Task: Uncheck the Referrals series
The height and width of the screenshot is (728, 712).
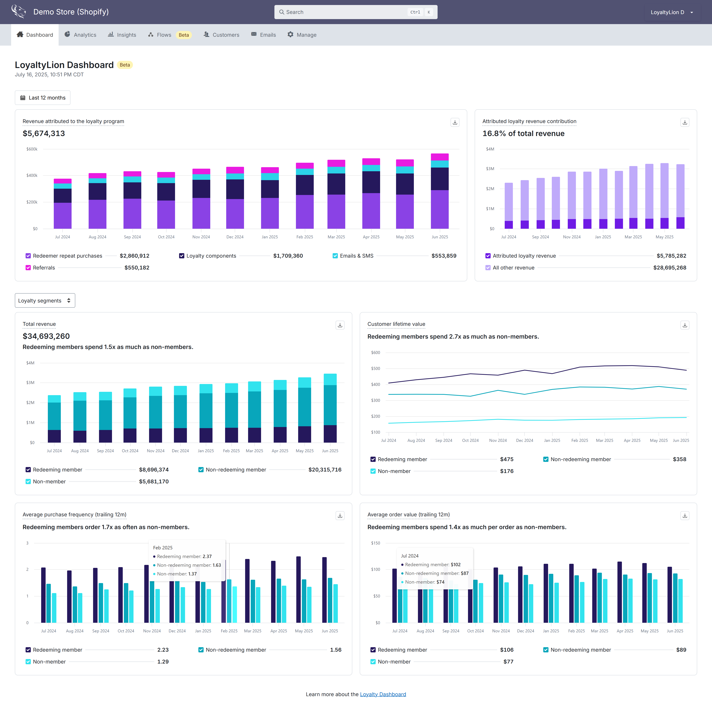Action: tap(28, 268)
